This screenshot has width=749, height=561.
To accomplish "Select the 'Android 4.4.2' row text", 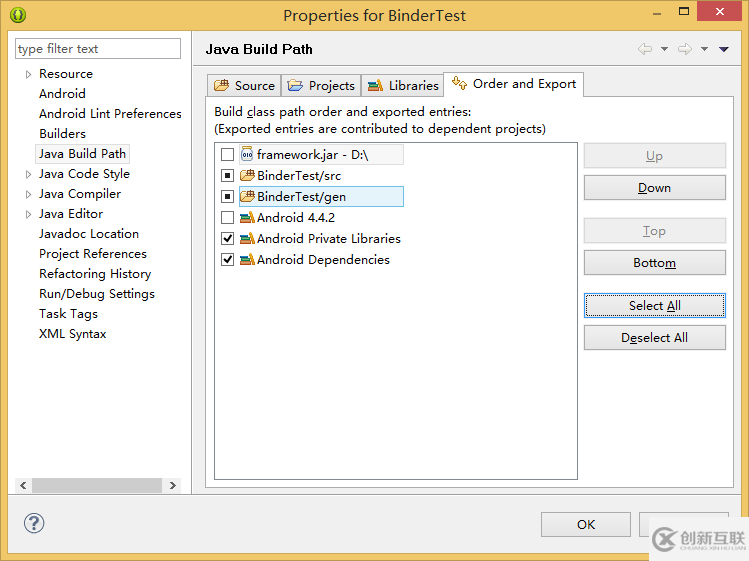I will (x=296, y=218).
